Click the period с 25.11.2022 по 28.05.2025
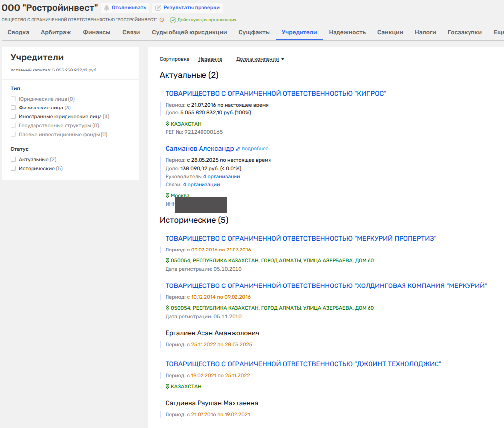The image size is (504, 428). pyautogui.click(x=220, y=344)
